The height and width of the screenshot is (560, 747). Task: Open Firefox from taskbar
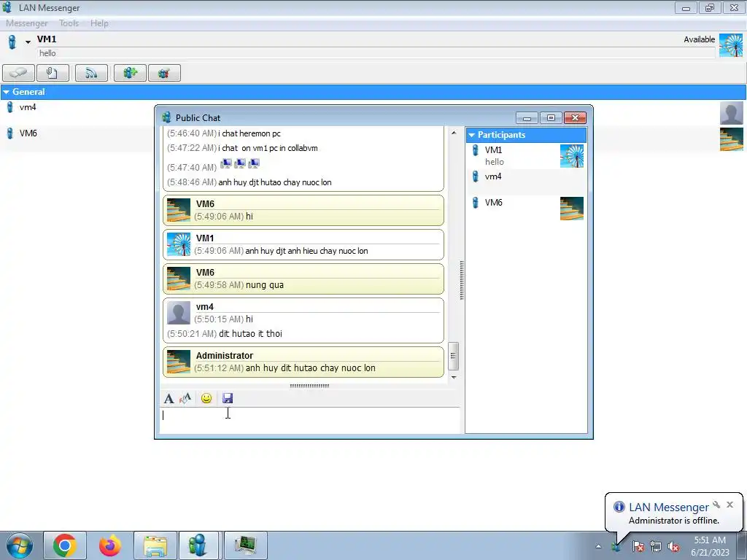click(x=110, y=545)
